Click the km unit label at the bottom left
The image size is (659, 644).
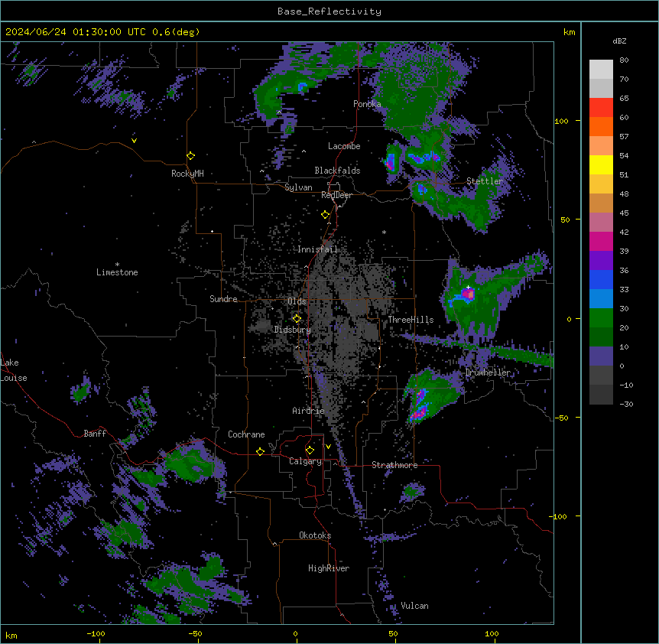click(11, 635)
